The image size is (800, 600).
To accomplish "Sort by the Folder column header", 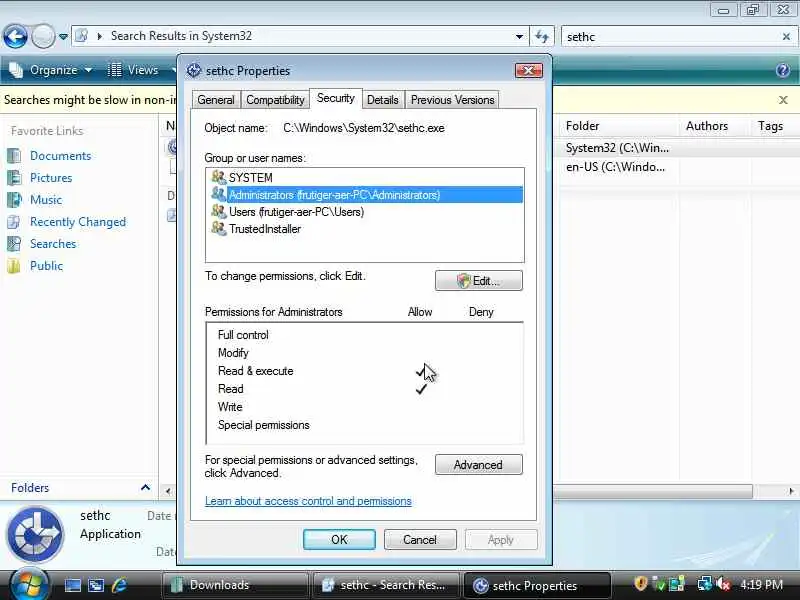I will (619, 126).
